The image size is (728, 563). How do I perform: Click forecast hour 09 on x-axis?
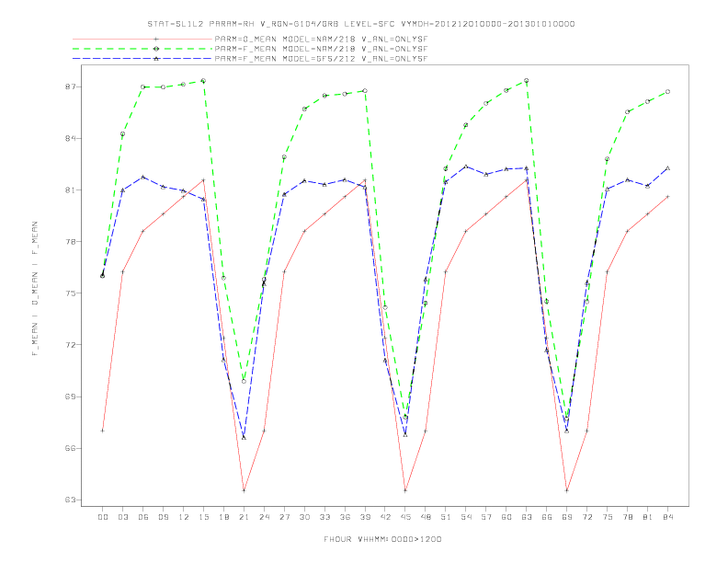pos(163,517)
